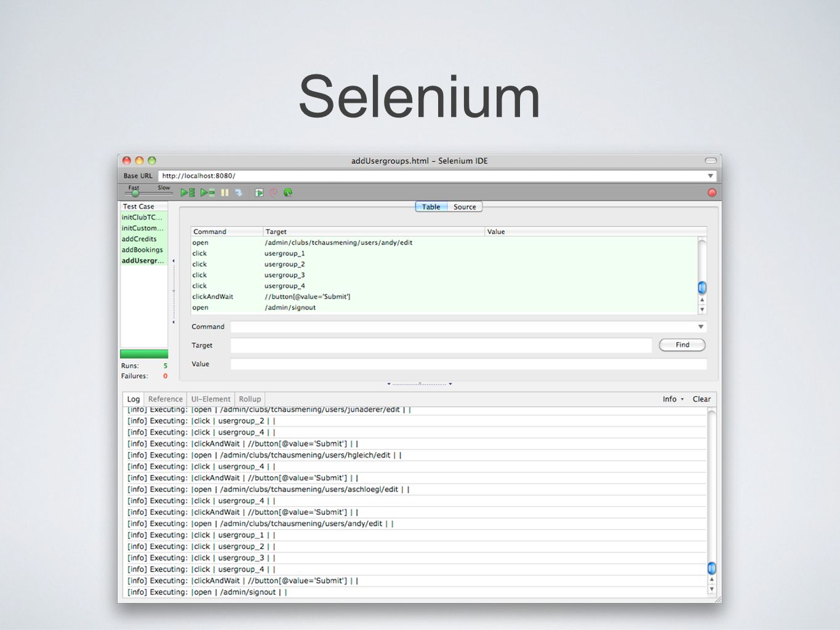Switch to the Table view tab

pyautogui.click(x=431, y=207)
